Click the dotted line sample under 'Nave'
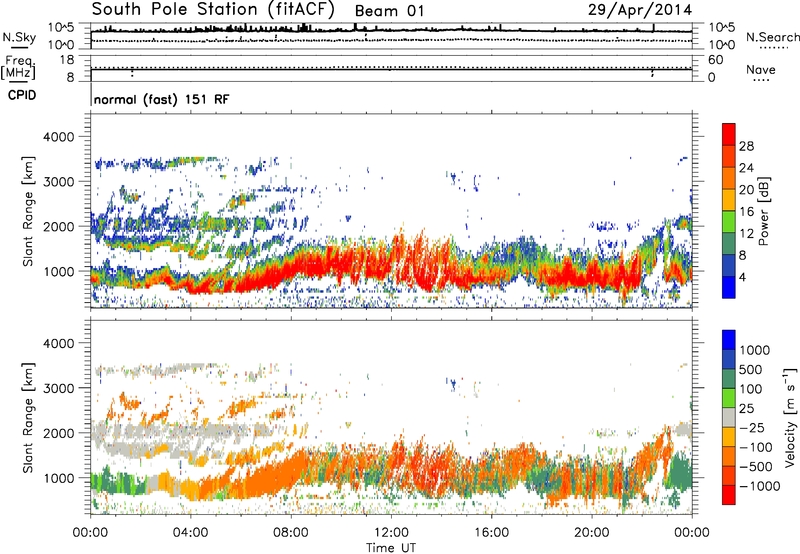This screenshot has width=800, height=554. 761,80
